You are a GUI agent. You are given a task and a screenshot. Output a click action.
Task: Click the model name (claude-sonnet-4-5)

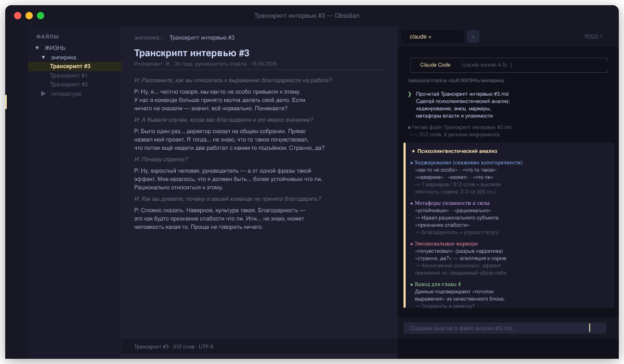click(x=484, y=65)
